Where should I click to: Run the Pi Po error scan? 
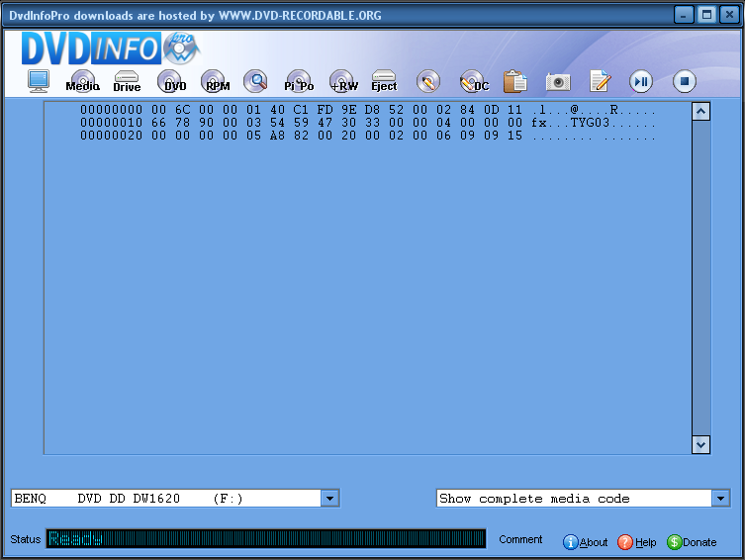[x=299, y=81]
